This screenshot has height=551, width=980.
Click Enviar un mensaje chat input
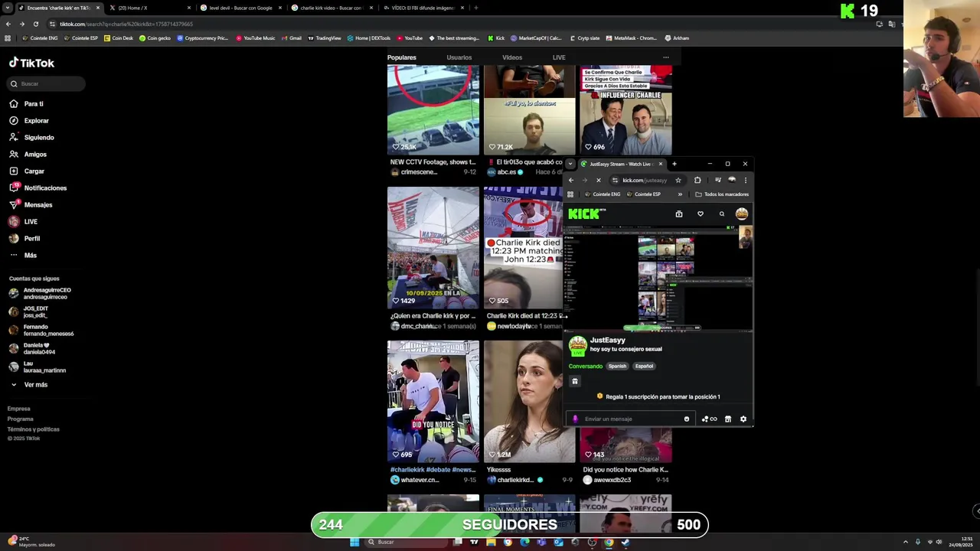click(x=632, y=419)
